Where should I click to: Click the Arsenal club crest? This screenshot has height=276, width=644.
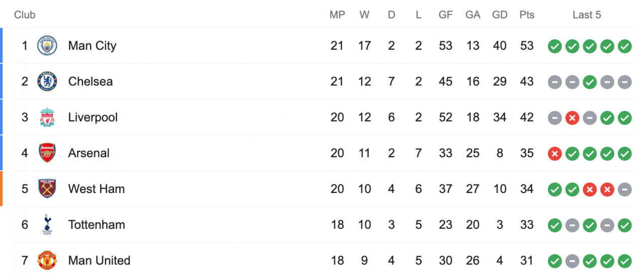pos(47,153)
